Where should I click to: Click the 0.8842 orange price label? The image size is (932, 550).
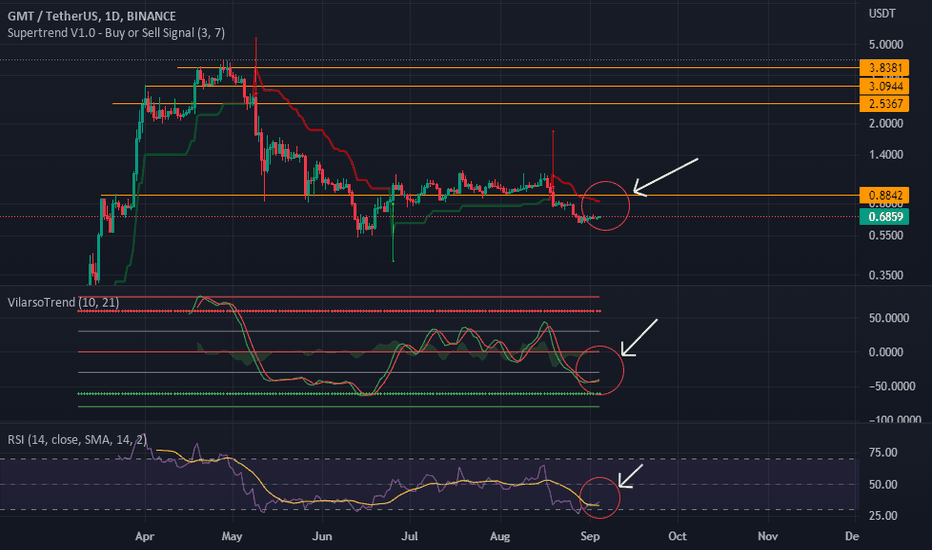(884, 195)
